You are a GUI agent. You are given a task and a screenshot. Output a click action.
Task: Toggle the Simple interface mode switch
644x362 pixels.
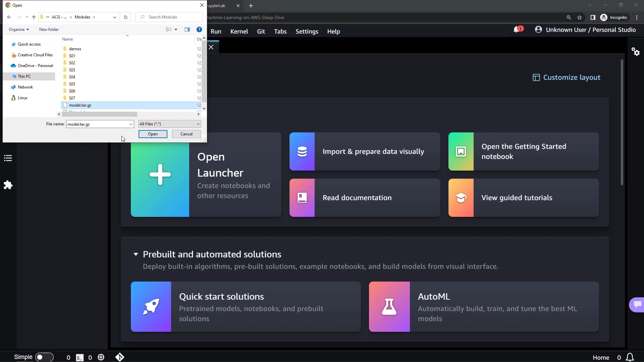pyautogui.click(x=44, y=357)
